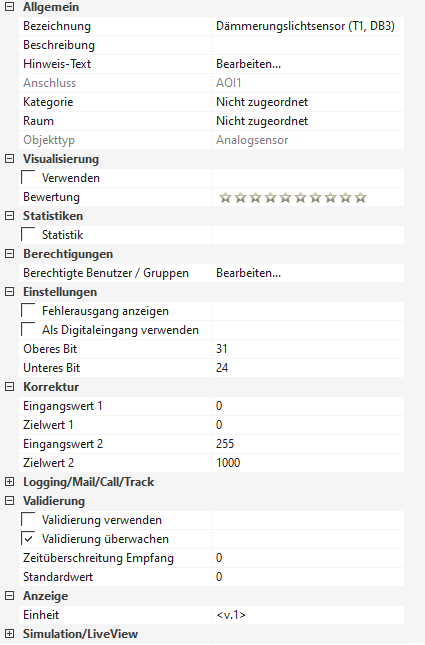Set Bewertung to the fifth star
425x645 pixels.
pyautogui.click(x=286, y=197)
